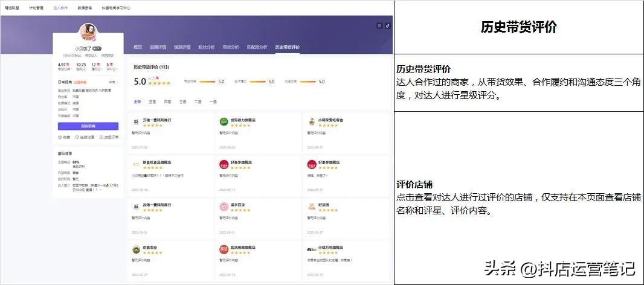
Task: Open the 新食机食品旗舰店 shop name
Action: pyautogui.click(x=157, y=162)
